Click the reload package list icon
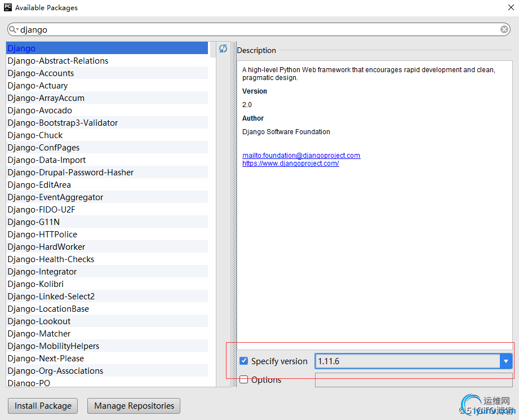The width and height of the screenshot is (519, 420). (x=223, y=48)
